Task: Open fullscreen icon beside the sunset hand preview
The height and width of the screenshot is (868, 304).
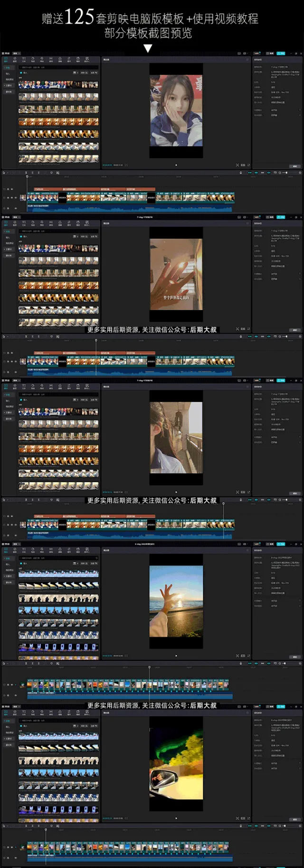Action: tap(249, 656)
